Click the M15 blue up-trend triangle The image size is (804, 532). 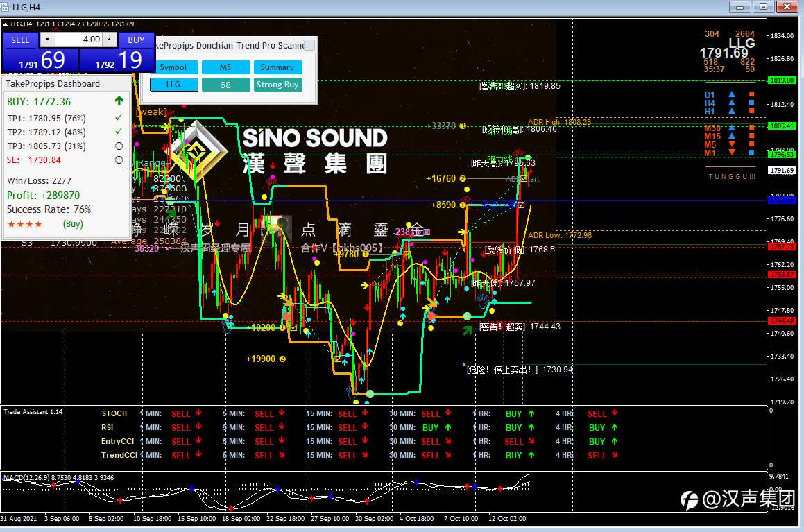732,136
